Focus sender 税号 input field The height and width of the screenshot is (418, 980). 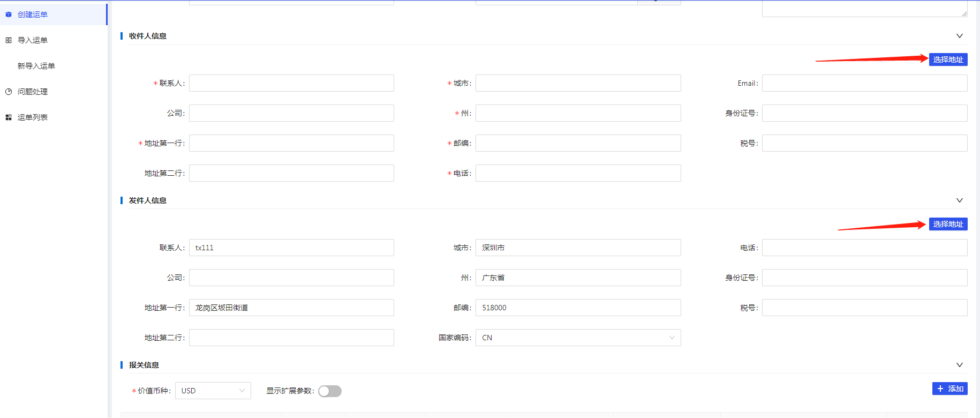click(x=865, y=308)
